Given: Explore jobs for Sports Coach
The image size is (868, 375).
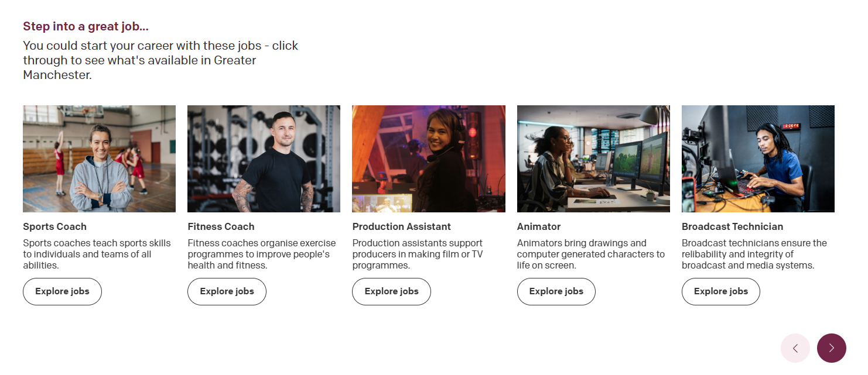Looking at the screenshot, I should (62, 291).
